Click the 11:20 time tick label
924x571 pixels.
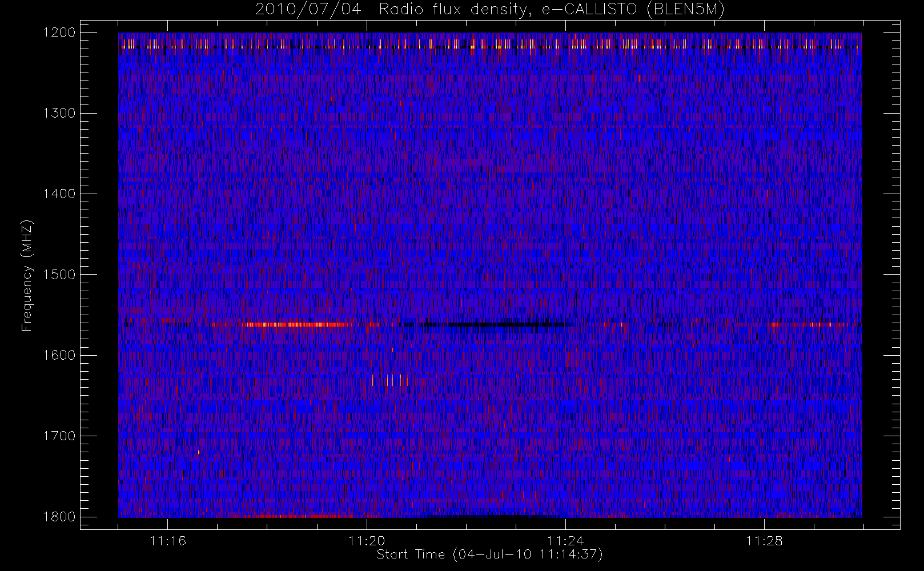(367, 541)
